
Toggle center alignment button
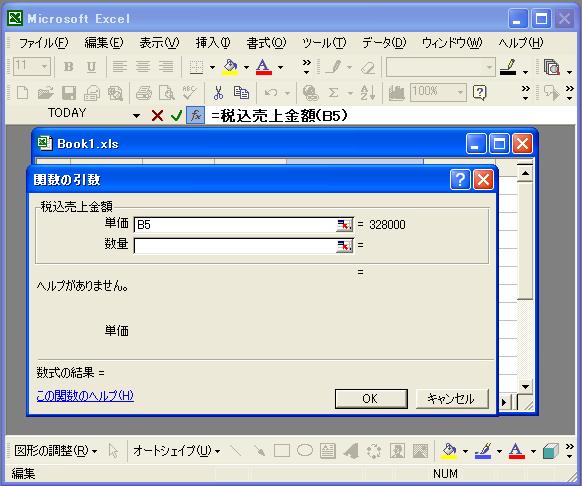143,67
